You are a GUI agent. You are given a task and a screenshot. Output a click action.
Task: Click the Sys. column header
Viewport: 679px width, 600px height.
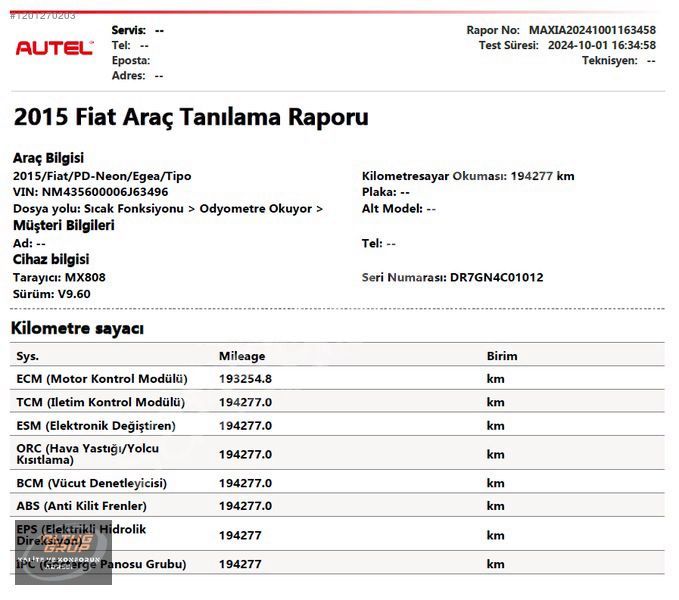[x=27, y=356]
